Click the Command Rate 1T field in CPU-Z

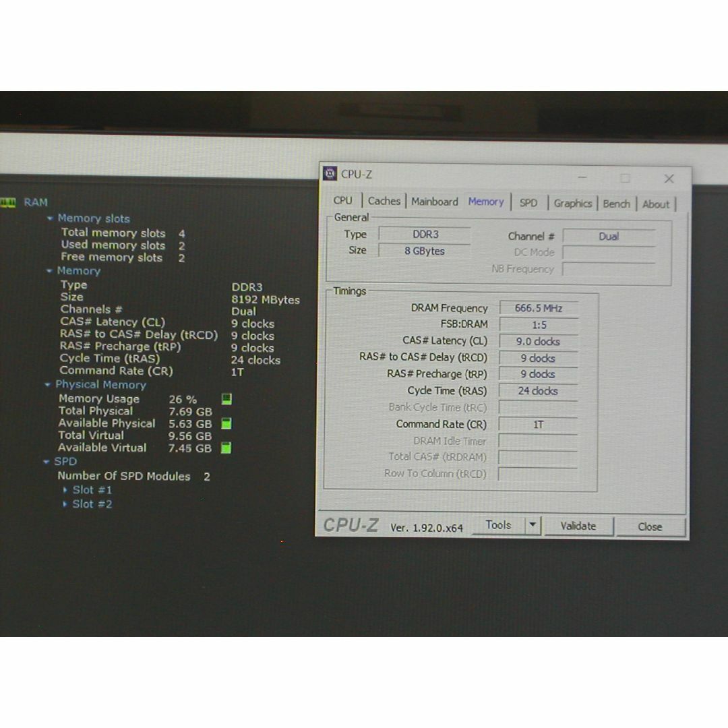[x=538, y=425]
